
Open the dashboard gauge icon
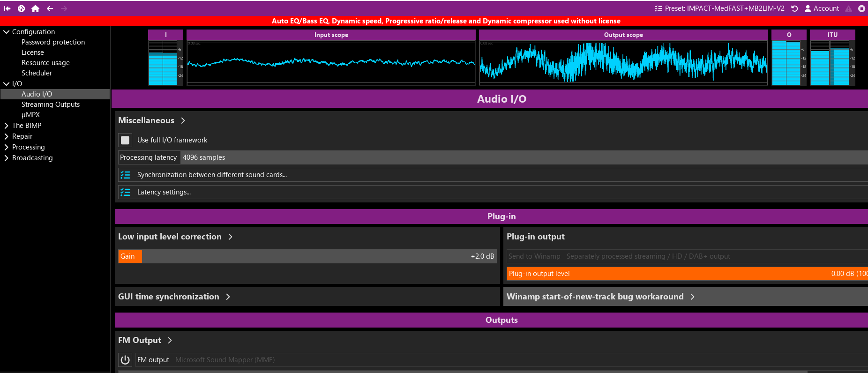21,8
